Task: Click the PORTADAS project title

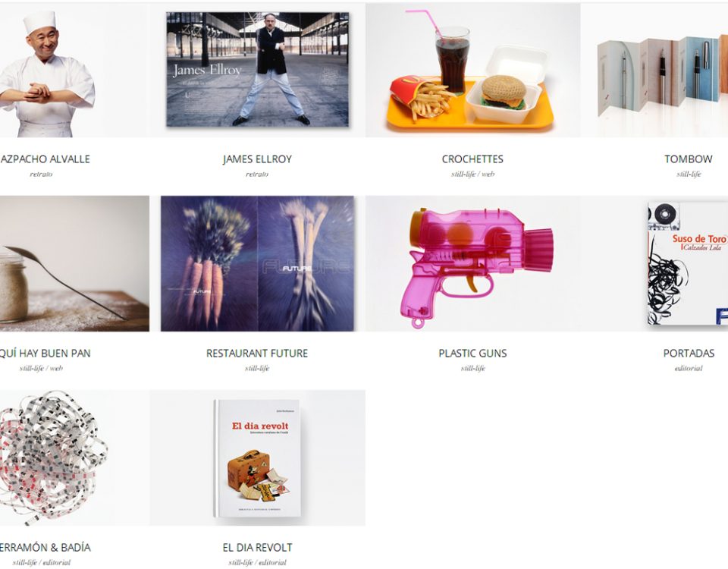Action: 689,353
